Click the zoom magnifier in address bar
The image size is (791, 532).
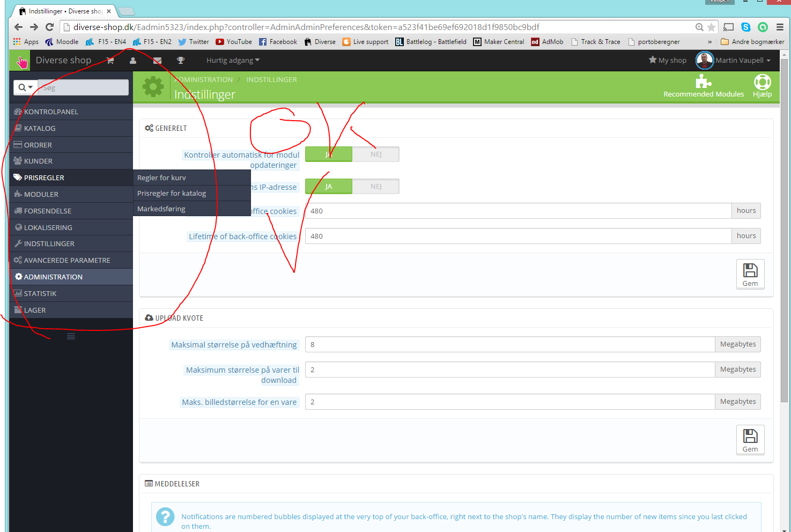pyautogui.click(x=699, y=27)
